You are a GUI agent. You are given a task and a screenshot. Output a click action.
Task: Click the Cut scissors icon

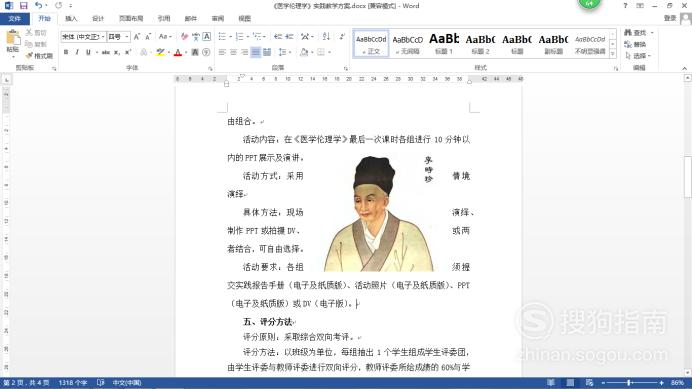point(29,33)
